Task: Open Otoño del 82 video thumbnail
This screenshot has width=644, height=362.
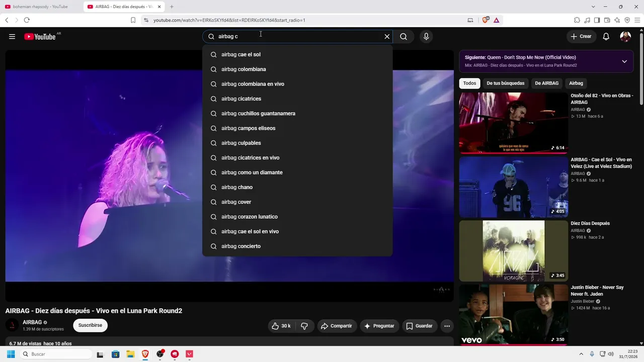Action: click(x=513, y=123)
